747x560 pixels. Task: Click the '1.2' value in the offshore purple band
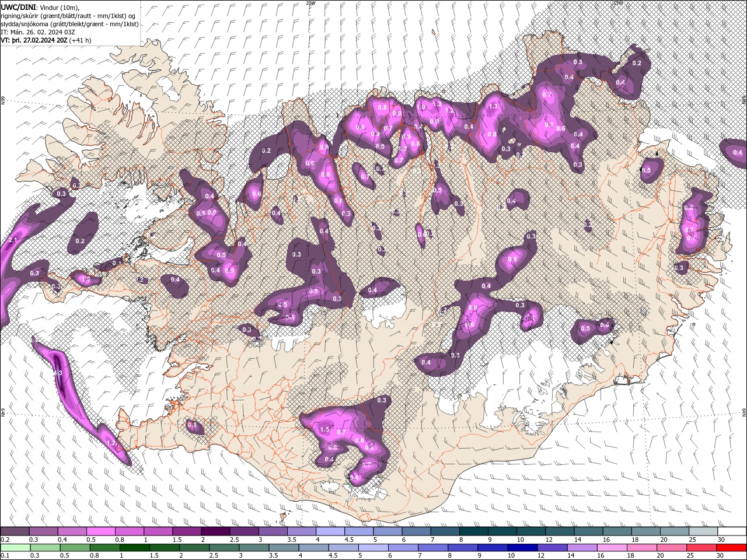[111, 443]
